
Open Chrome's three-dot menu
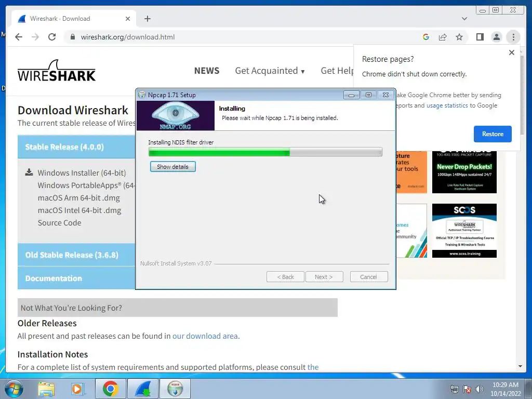point(513,37)
